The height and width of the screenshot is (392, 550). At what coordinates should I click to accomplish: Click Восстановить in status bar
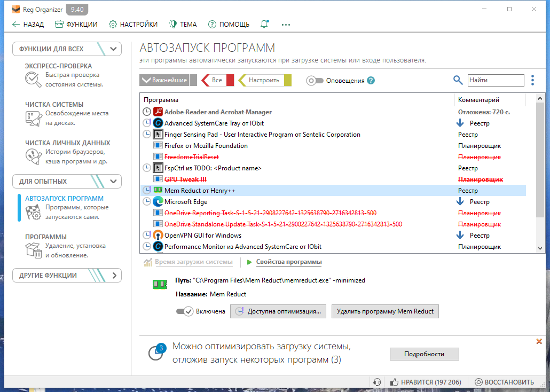(504, 382)
